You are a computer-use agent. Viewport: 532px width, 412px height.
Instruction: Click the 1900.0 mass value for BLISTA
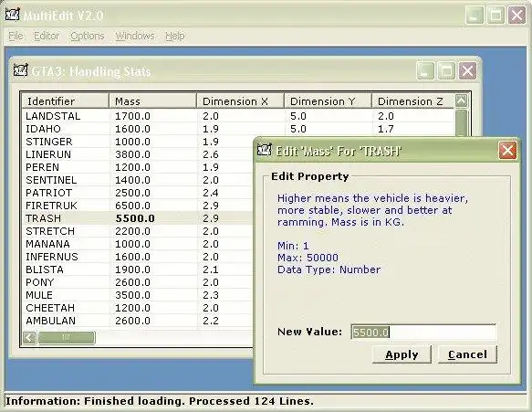pos(132,269)
